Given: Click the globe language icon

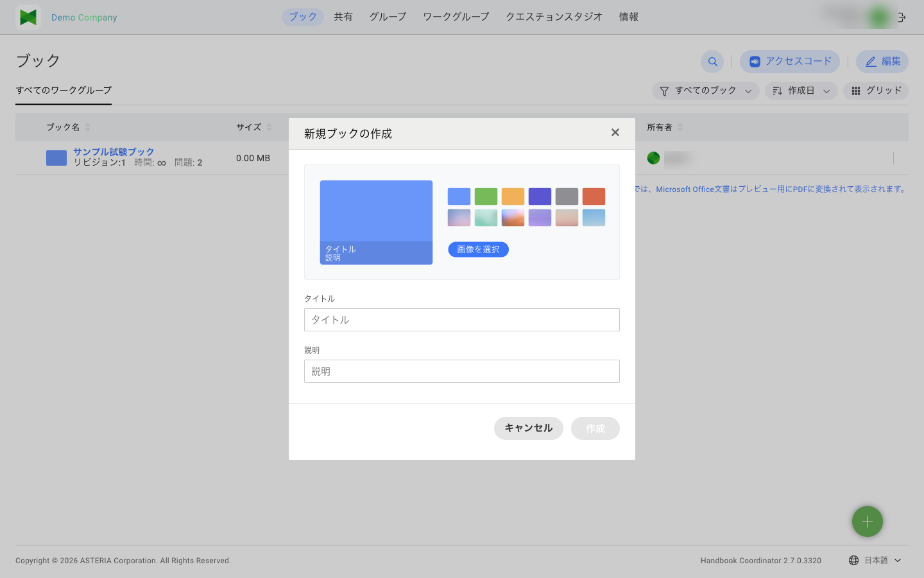Looking at the screenshot, I should (853, 561).
